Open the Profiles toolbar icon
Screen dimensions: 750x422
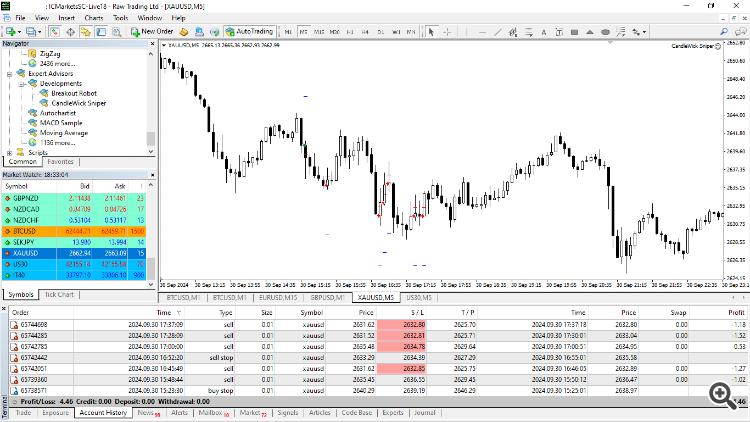[31, 32]
